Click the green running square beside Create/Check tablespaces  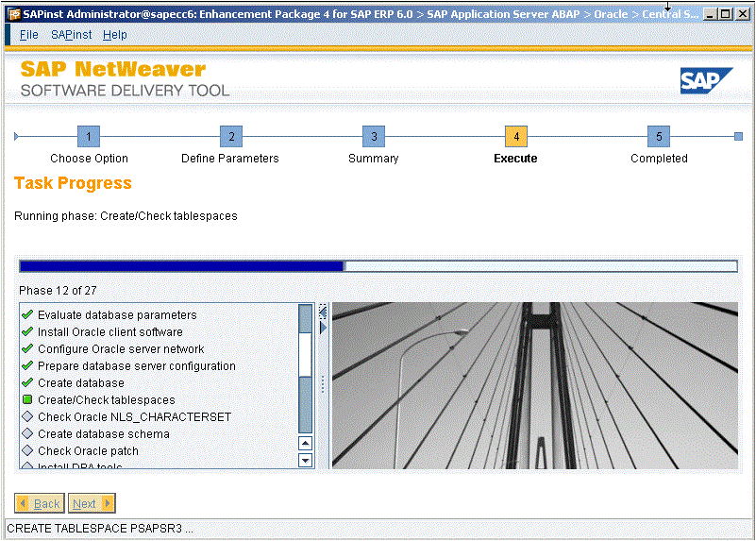[27, 400]
